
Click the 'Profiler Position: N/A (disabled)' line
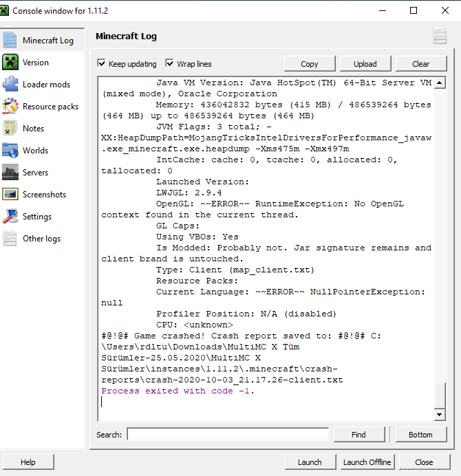pyautogui.click(x=246, y=314)
